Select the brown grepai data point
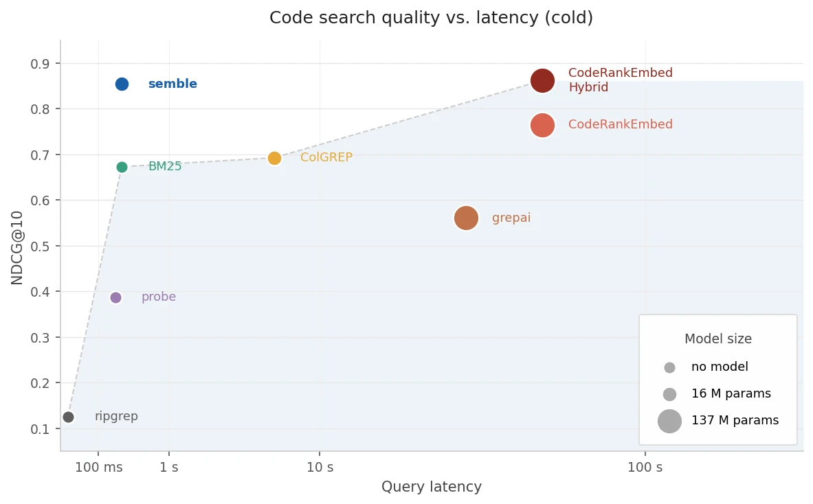 [x=466, y=218]
